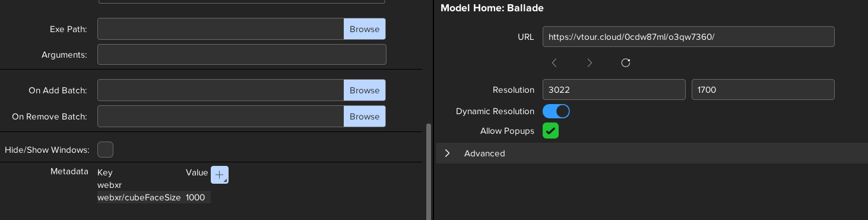Enable the Hide/Show Windows checkbox

tap(105, 150)
